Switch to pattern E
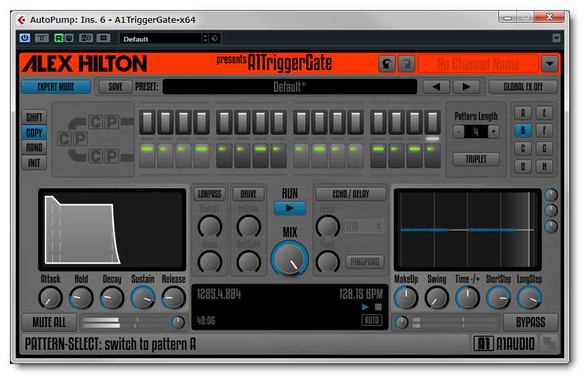 (x=544, y=113)
